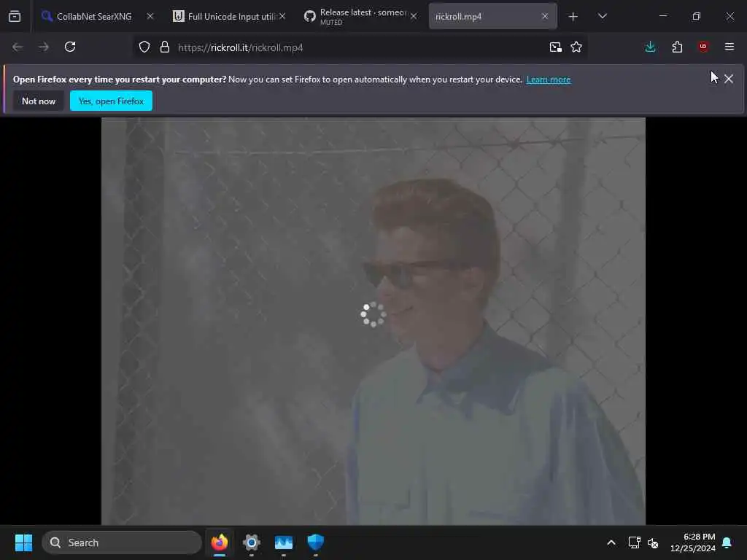747x560 pixels.
Task: Close the Release latest GitHub tab
Action: click(414, 16)
